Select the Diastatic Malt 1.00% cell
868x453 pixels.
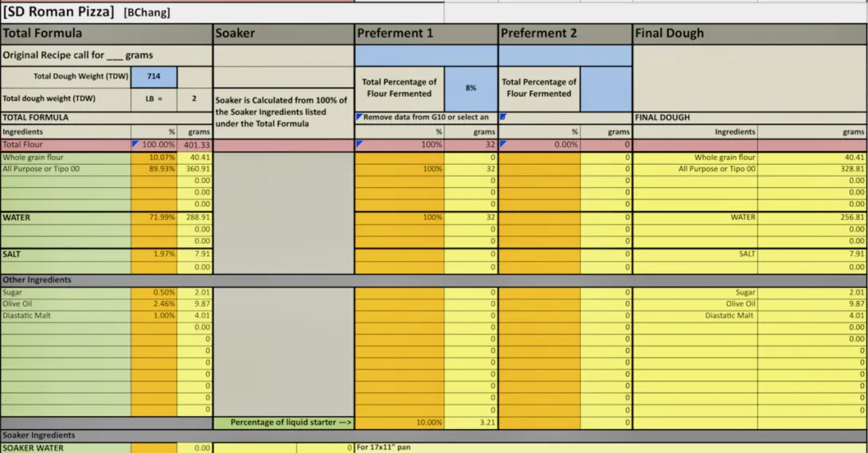coord(154,315)
